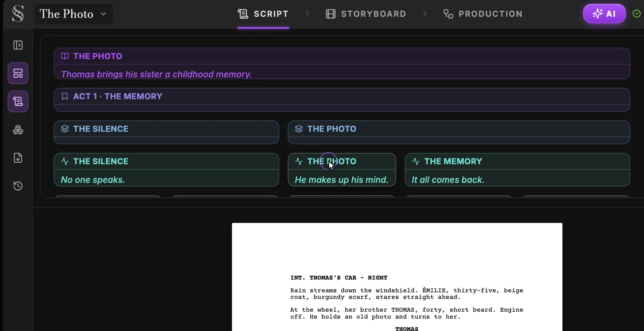Image resolution: width=644 pixels, height=331 pixels.
Task: Switch to the Storyboard tab
Action: point(366,14)
